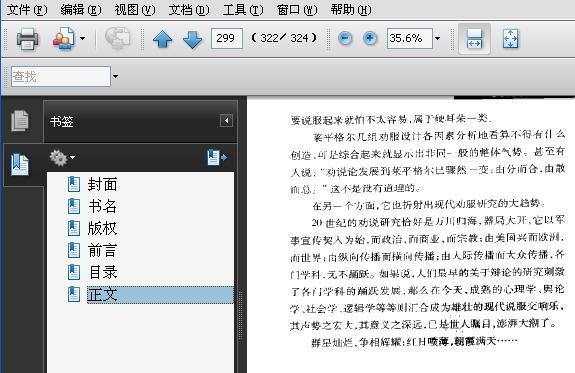Click the zoom percentage field 35.6%

[410, 38]
